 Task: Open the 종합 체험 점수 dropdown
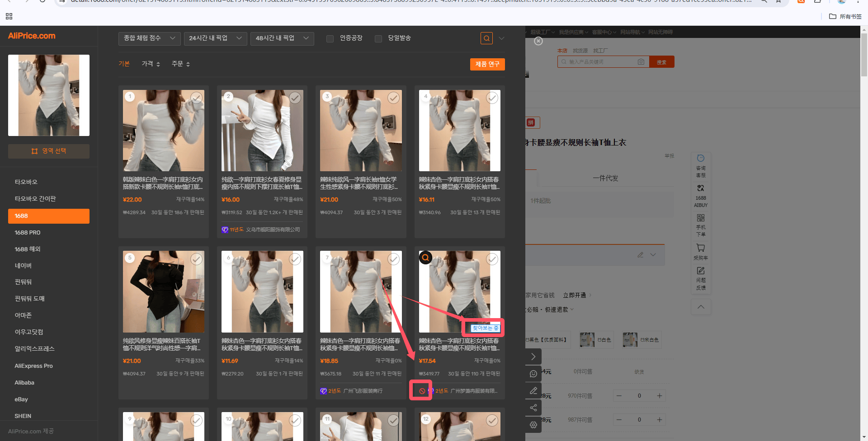point(149,38)
